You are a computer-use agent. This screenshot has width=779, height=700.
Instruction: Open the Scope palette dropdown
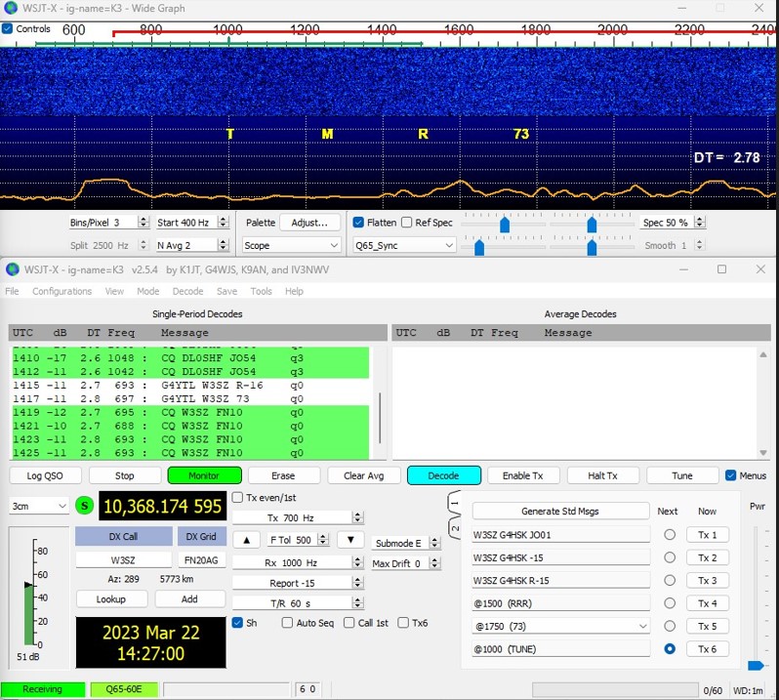coord(291,246)
